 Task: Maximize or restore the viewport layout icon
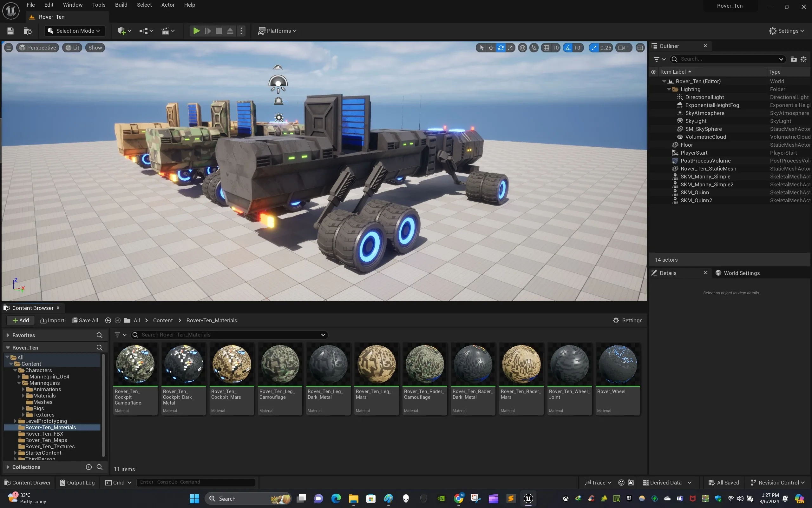click(x=640, y=48)
